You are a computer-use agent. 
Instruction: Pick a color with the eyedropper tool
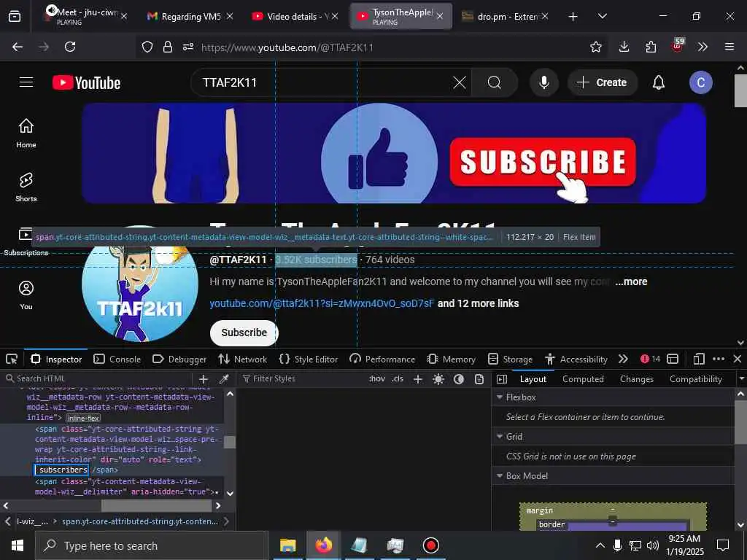[223, 378]
